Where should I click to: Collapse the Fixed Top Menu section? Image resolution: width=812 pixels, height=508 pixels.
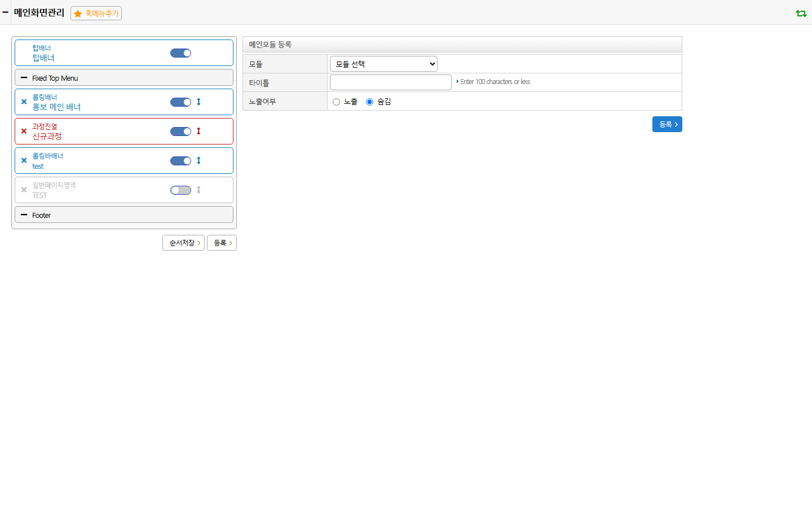click(x=24, y=78)
